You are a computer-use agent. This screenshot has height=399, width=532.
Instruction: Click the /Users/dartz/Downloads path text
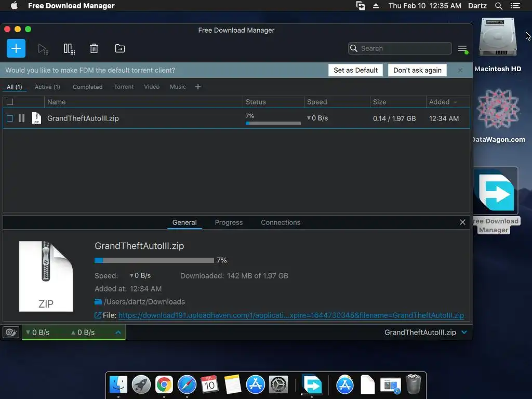point(144,302)
